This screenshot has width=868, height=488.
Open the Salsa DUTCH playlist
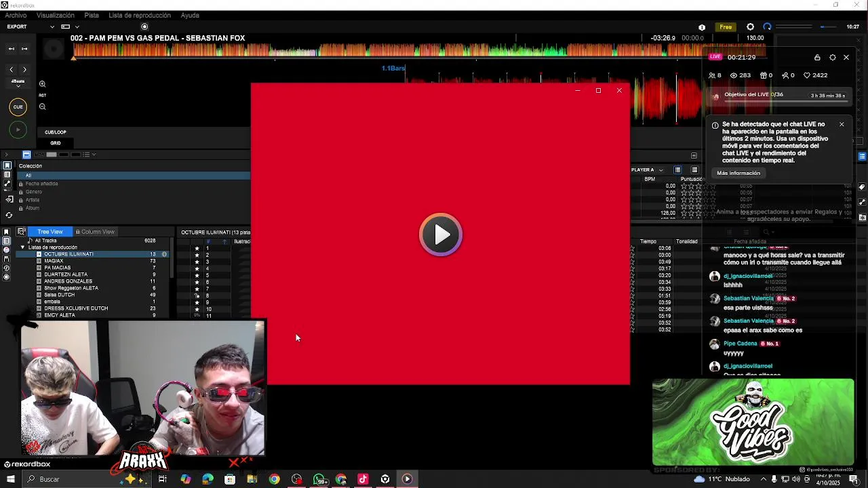pos(60,295)
